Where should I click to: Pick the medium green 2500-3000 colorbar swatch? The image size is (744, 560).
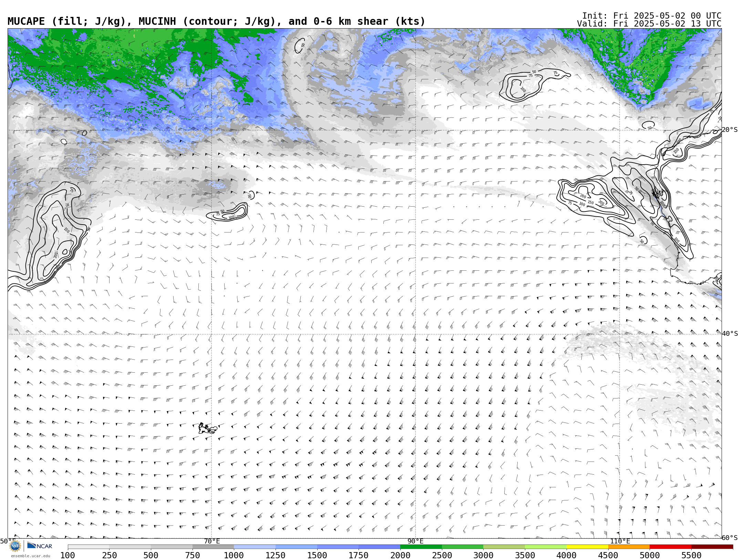tap(463, 547)
